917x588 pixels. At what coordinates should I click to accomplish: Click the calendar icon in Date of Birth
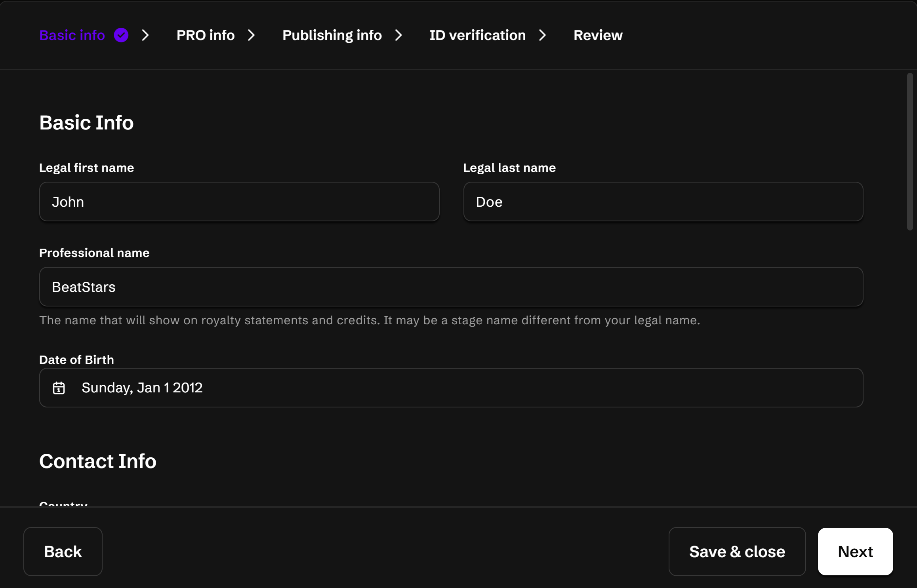[x=59, y=388]
